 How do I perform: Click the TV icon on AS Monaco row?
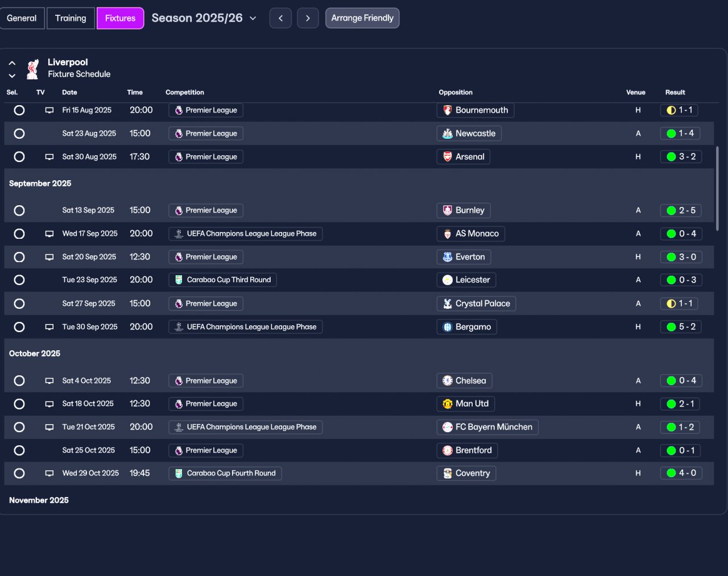[x=49, y=234]
